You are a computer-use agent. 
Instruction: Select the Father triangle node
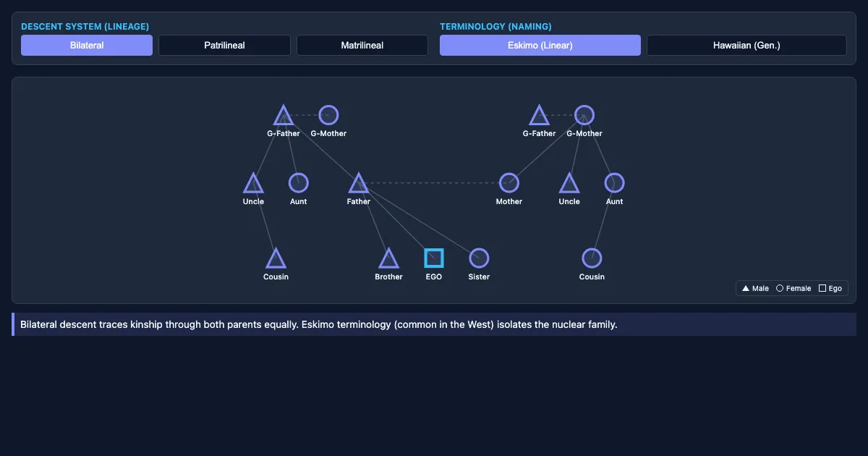[x=359, y=184]
